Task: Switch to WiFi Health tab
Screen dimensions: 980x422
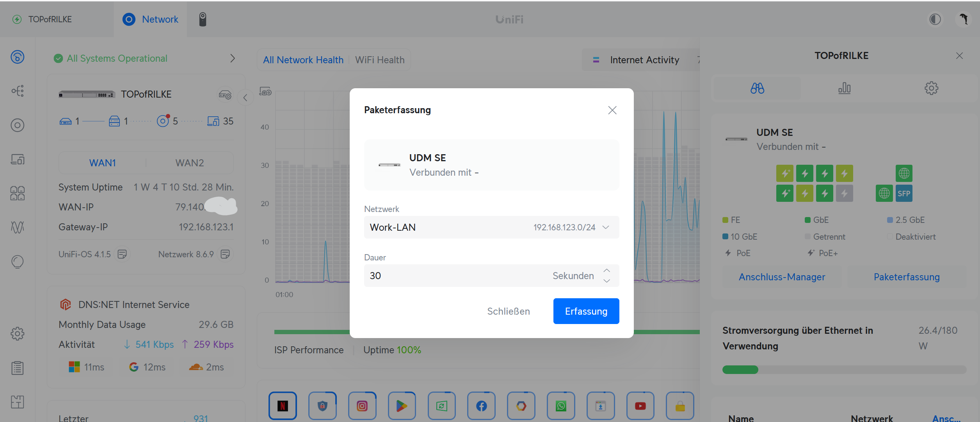Action: 380,60
